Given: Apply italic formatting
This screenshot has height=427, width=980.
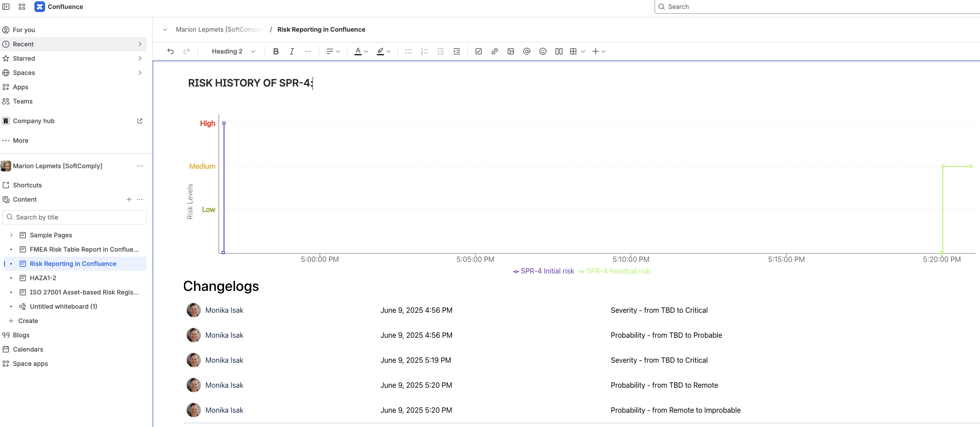Looking at the screenshot, I should pos(292,51).
